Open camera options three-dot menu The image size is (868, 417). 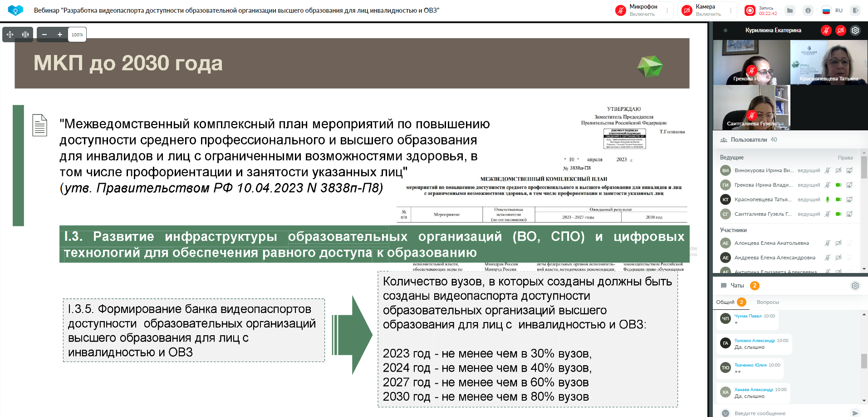click(731, 10)
